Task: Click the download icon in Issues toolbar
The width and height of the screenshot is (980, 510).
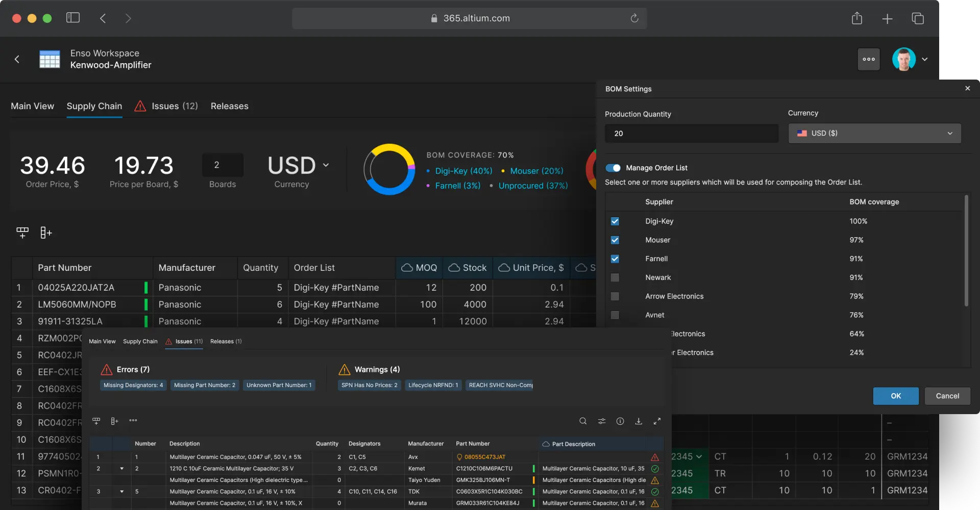Action: tap(639, 421)
